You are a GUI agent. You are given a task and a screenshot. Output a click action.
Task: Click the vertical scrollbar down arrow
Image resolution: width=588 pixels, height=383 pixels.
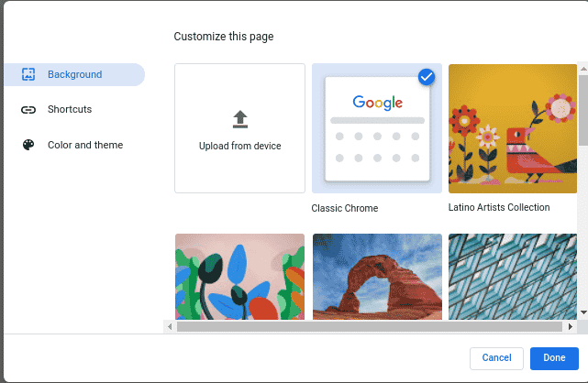583,312
